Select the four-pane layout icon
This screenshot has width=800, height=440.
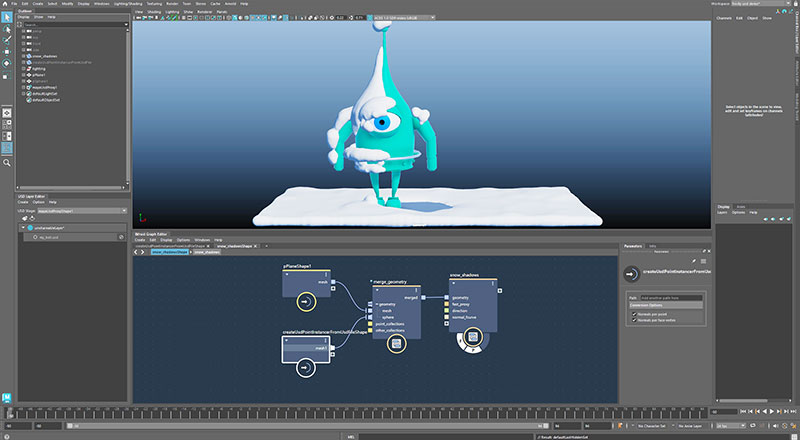(x=7, y=124)
